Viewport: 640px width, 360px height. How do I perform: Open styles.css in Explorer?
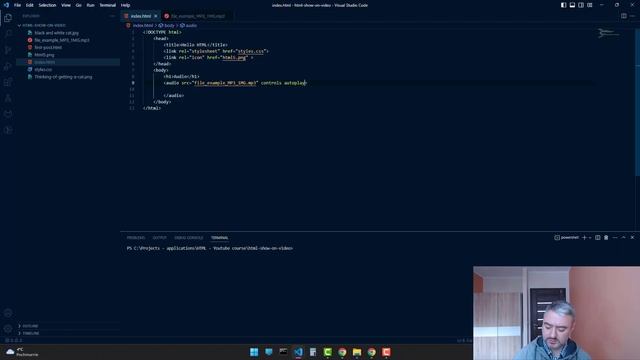point(43,69)
